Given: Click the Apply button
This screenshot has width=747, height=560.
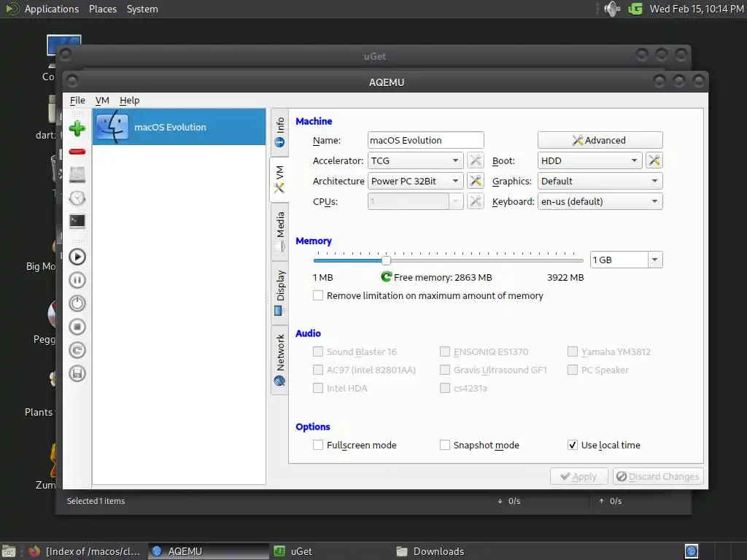Looking at the screenshot, I should (x=578, y=476).
